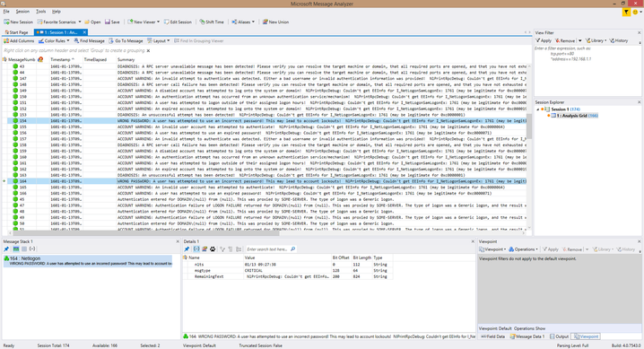Click the Message Stack green view icon

[15, 249]
